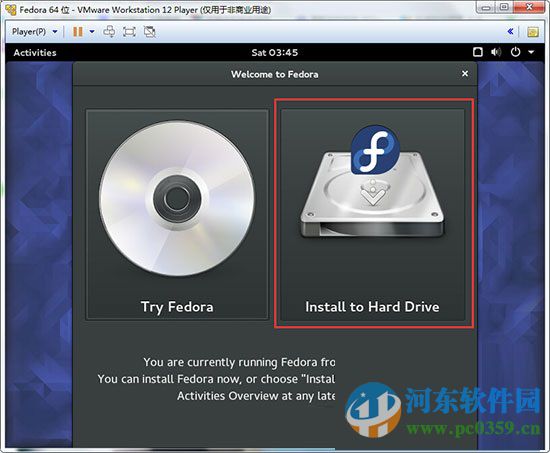The width and height of the screenshot is (550, 453).
Task: Click the Fedora logo hard drive image
Action: pos(373,181)
